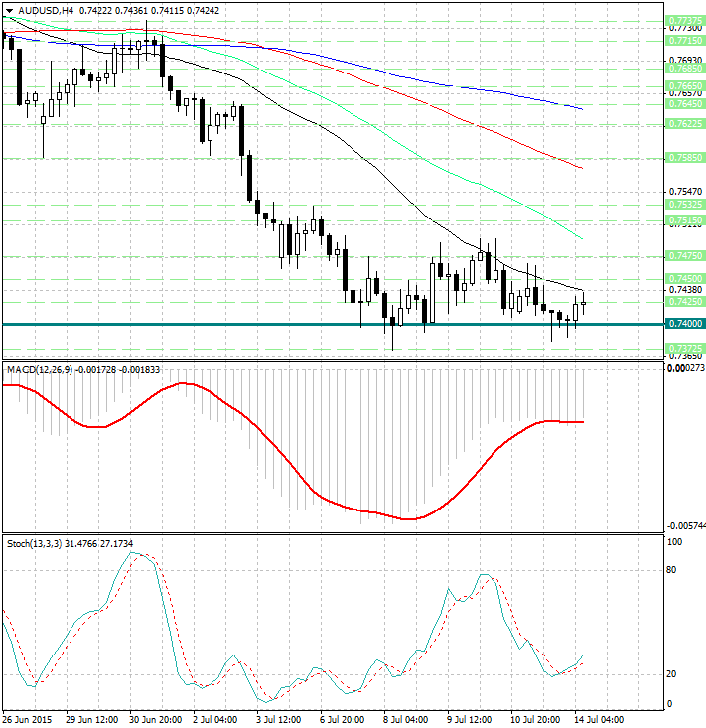706x728 pixels.
Task: Click the 0.7585 level price label
Action: pos(685,157)
